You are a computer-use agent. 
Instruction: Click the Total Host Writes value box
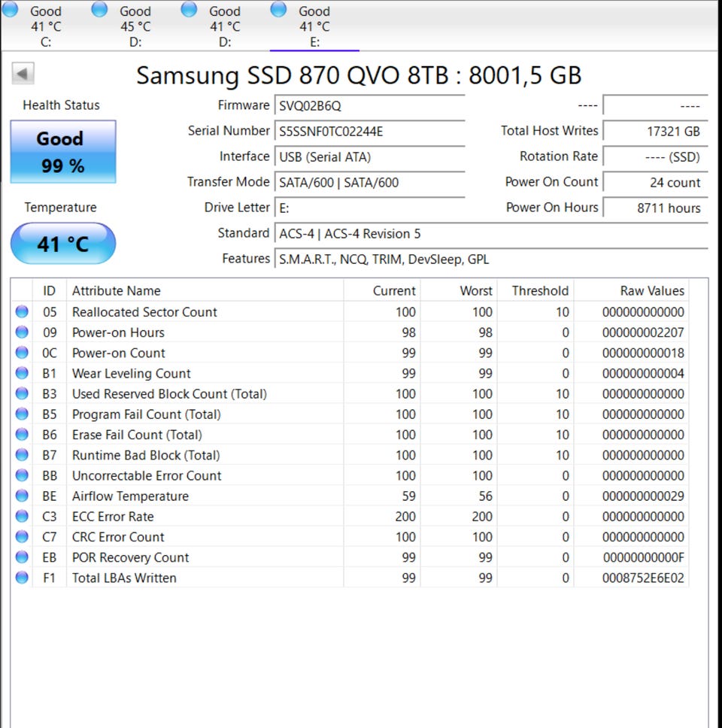655,132
